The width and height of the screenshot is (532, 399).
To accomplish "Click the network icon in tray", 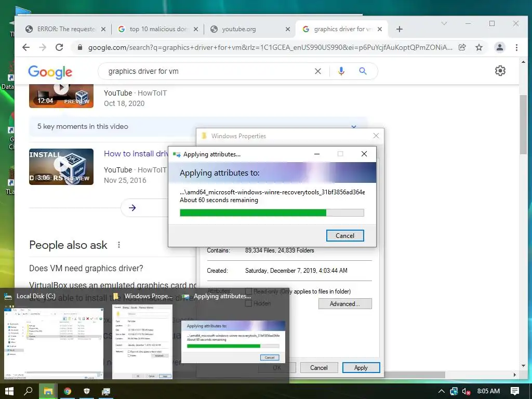I will point(454,391).
